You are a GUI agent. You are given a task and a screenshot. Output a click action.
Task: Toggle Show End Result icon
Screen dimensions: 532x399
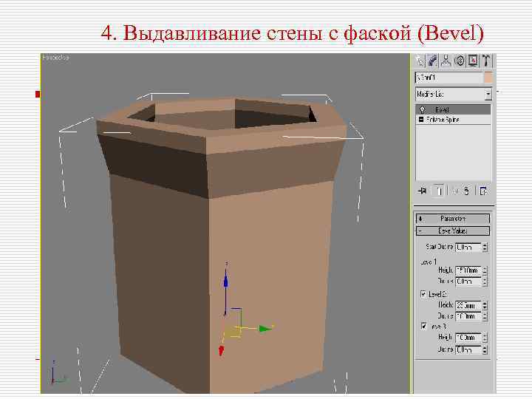(x=440, y=191)
